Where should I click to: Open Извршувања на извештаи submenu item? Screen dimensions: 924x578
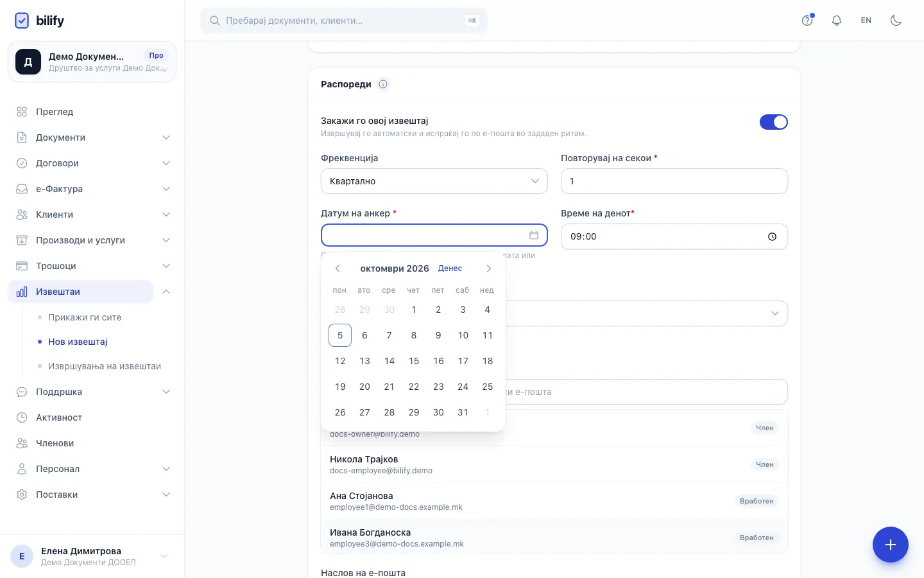105,366
